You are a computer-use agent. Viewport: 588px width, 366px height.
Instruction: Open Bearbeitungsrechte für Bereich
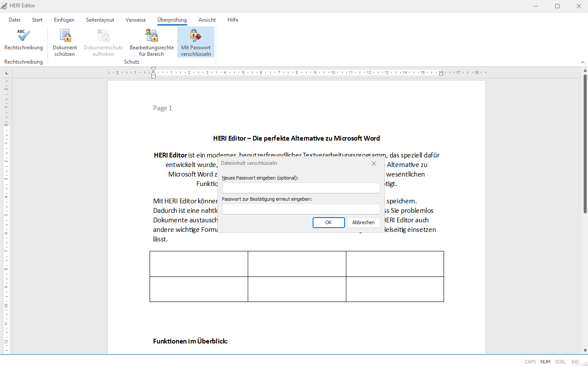151,35
